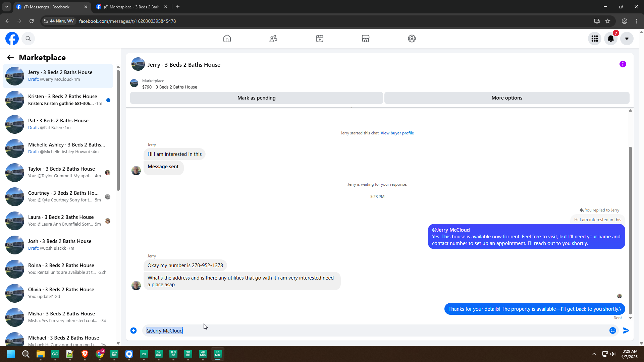Click the message thread scrollbar
Screen dimensions: 644x362
(630, 230)
